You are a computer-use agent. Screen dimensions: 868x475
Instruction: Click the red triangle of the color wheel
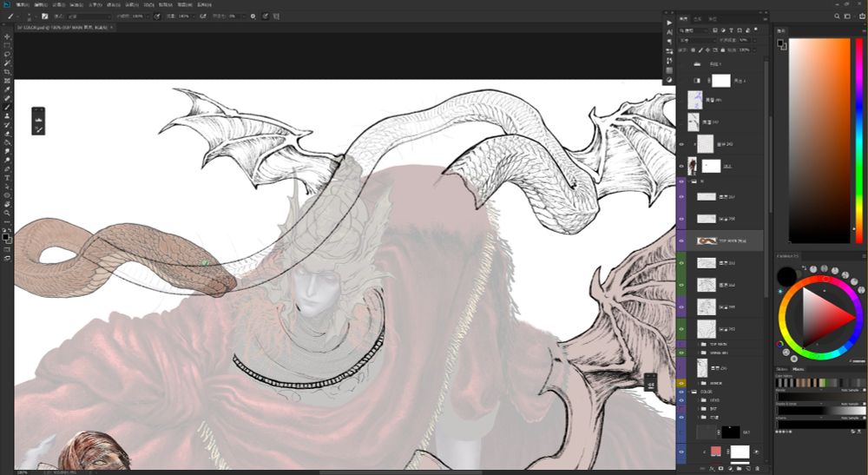(x=824, y=318)
